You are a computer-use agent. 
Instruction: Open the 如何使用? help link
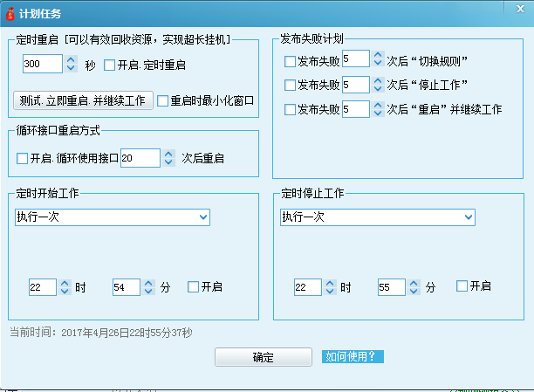point(353,356)
